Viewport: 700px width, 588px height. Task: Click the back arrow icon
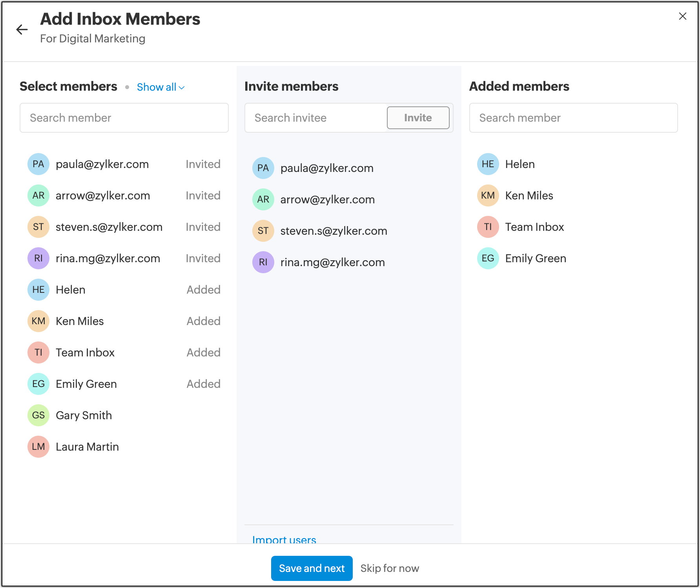click(x=22, y=29)
